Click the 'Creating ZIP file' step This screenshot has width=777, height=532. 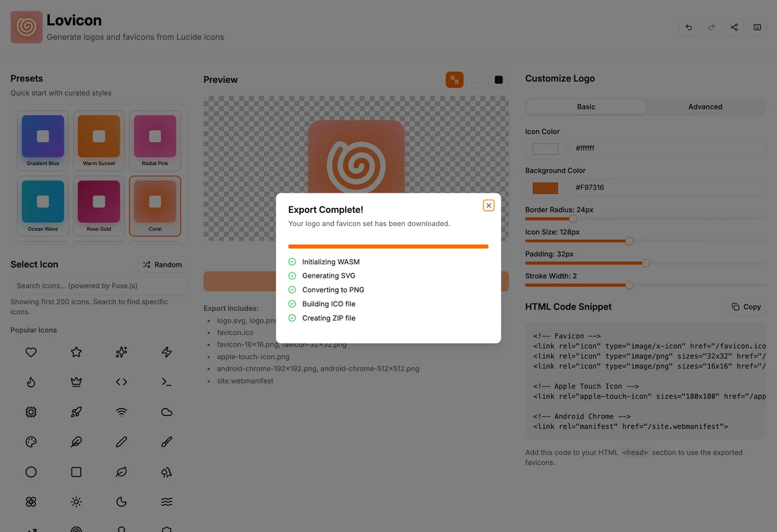(328, 318)
